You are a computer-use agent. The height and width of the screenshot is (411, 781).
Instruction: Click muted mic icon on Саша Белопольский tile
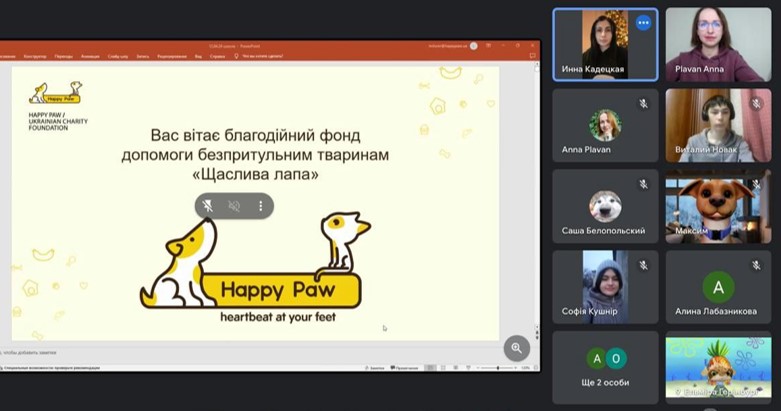coord(644,184)
